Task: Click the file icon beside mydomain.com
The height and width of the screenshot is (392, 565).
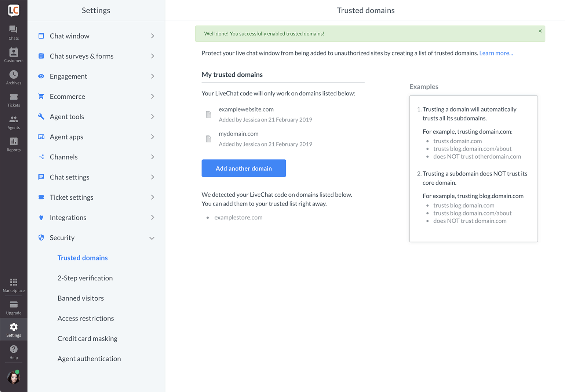Action: tap(208, 139)
